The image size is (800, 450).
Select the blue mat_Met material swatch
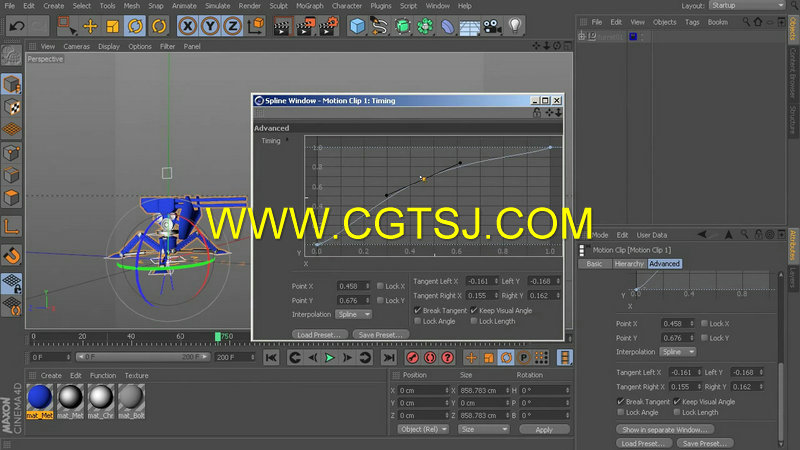click(x=40, y=401)
